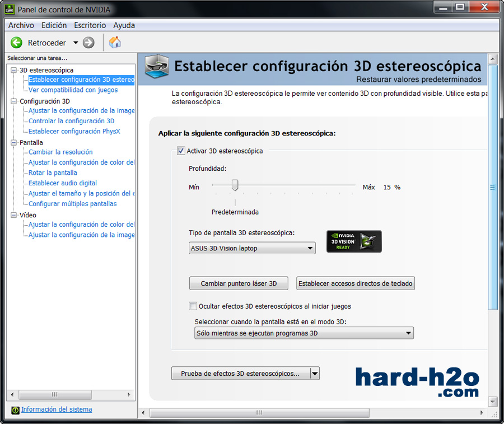504x424 pixels.
Task: Click the Predeterminada slider label
Action: [235, 212]
